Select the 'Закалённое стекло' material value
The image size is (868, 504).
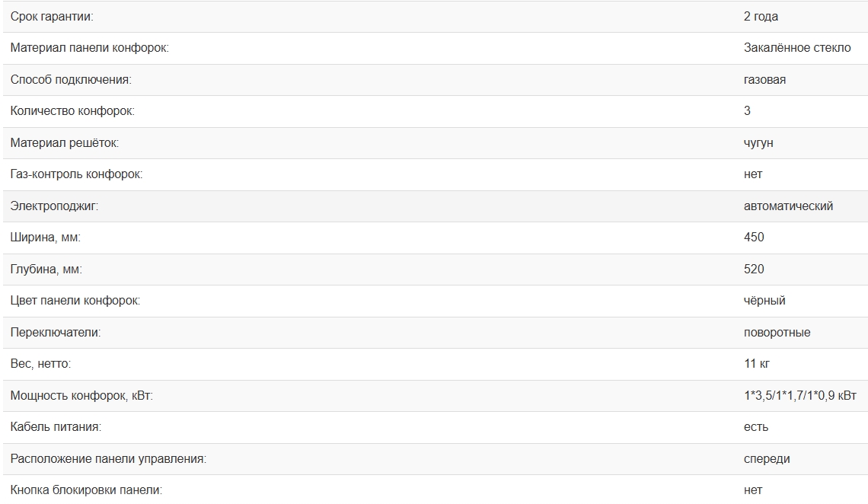click(x=797, y=48)
